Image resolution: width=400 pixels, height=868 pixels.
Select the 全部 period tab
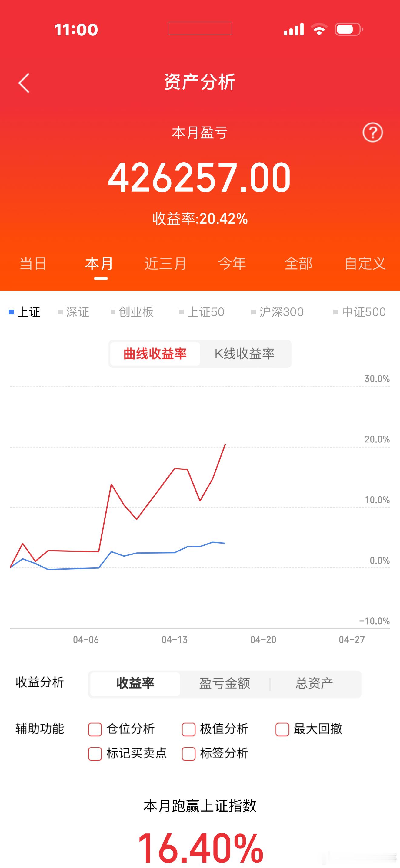[298, 264]
